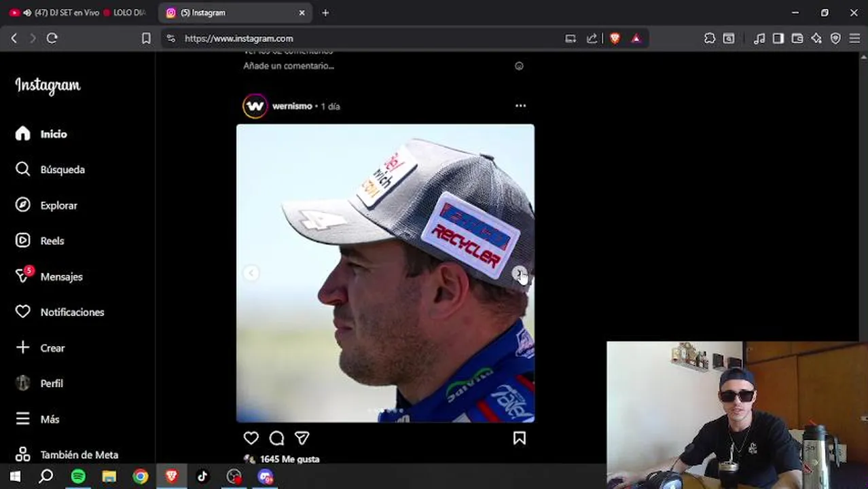
Task: Like the wernismo post with heart icon
Action: pyautogui.click(x=251, y=438)
